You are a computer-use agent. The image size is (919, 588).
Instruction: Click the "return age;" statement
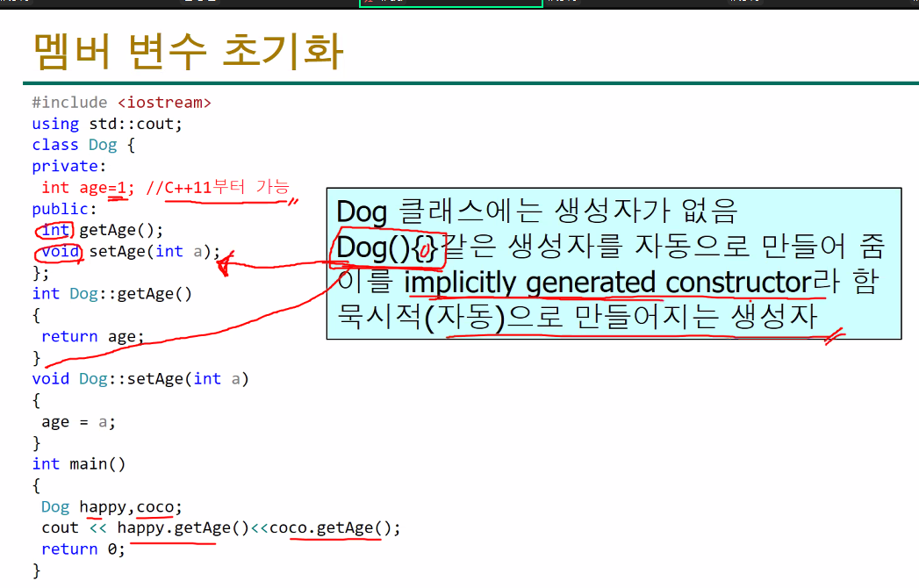pyautogui.click(x=93, y=336)
